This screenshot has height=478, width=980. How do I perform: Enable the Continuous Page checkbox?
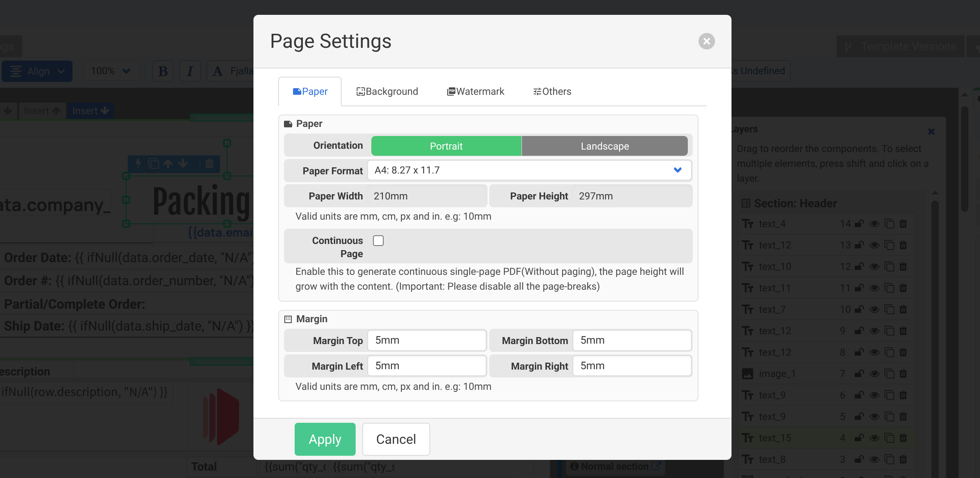tap(378, 241)
